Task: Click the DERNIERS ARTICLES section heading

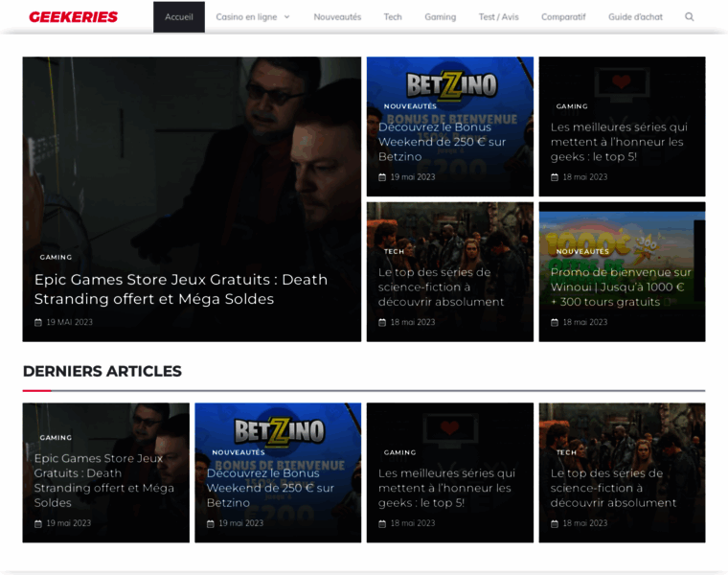Action: pos(102,371)
